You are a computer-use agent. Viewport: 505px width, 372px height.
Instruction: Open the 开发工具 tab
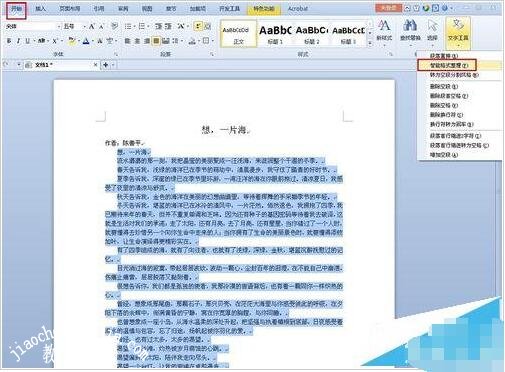230,9
